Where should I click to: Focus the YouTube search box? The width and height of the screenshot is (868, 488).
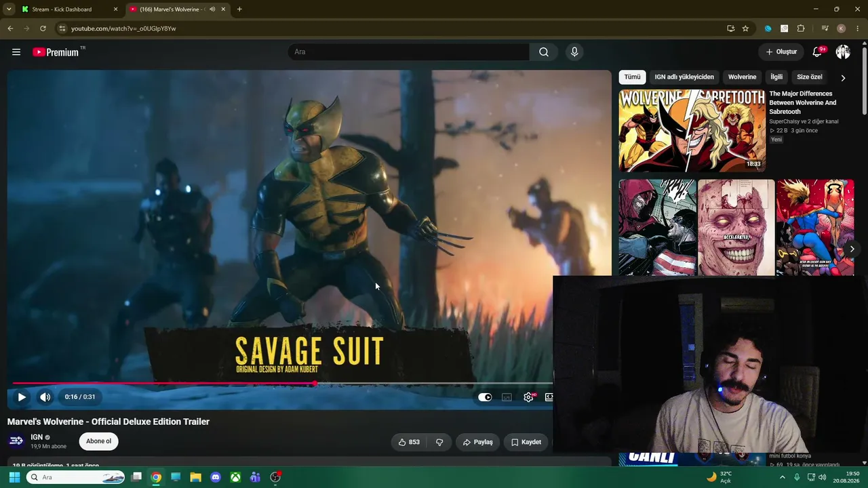click(409, 52)
